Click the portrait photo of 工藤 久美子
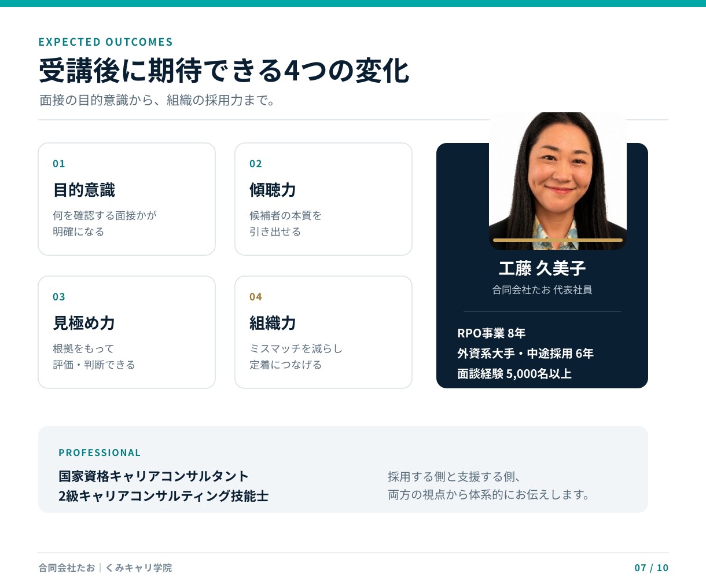 (x=558, y=181)
